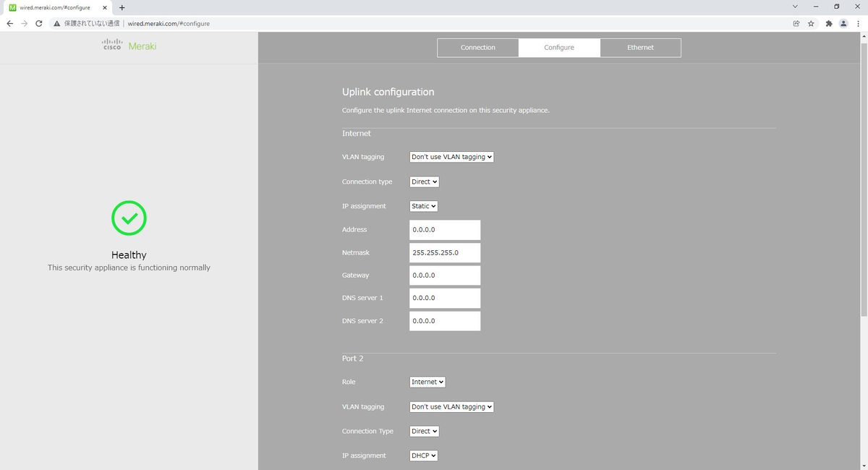Reload the page using the refresh icon
Image resolution: width=868 pixels, height=470 pixels.
39,23
